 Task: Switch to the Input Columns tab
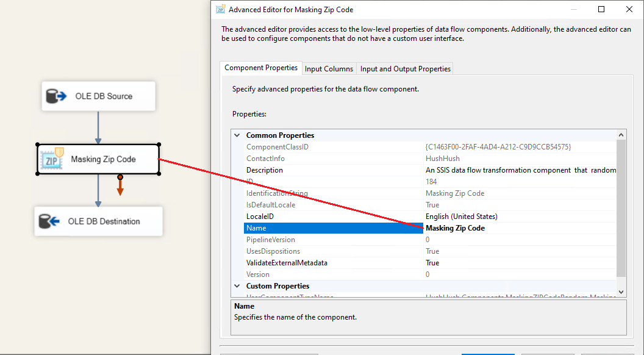point(329,69)
